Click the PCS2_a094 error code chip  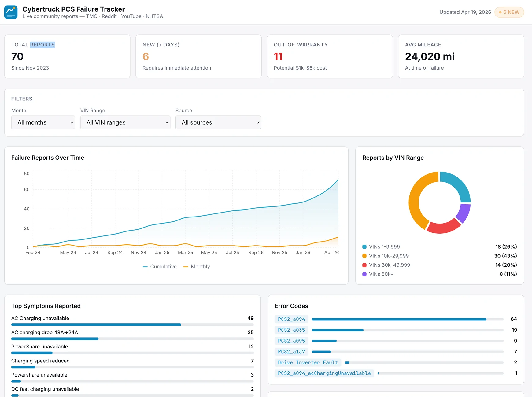tap(291, 319)
